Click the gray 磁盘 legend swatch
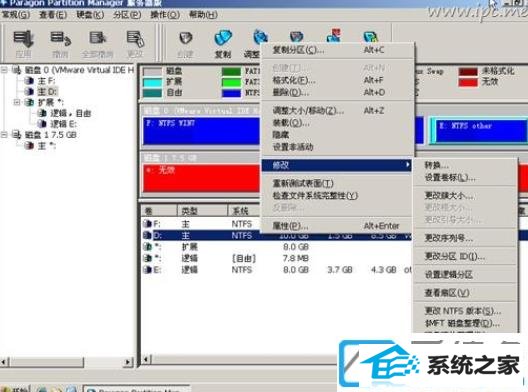Image resolution: width=528 pixels, height=392 pixels. click(152, 72)
